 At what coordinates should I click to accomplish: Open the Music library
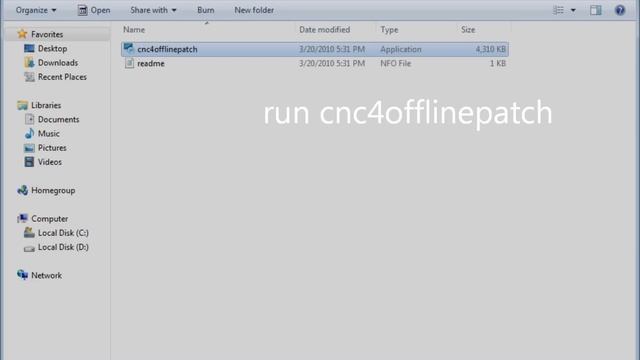tap(49, 134)
